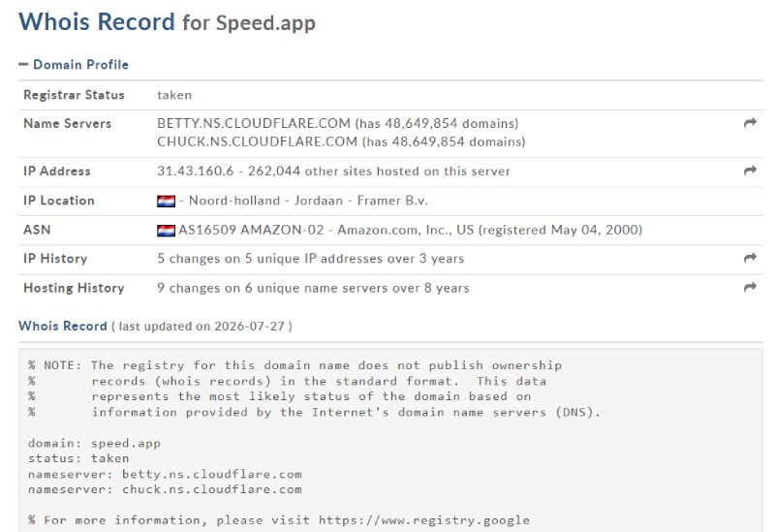
Task: Select CHUCK.NS.CLOUDFLARE.COM name server text
Action: 257,141
